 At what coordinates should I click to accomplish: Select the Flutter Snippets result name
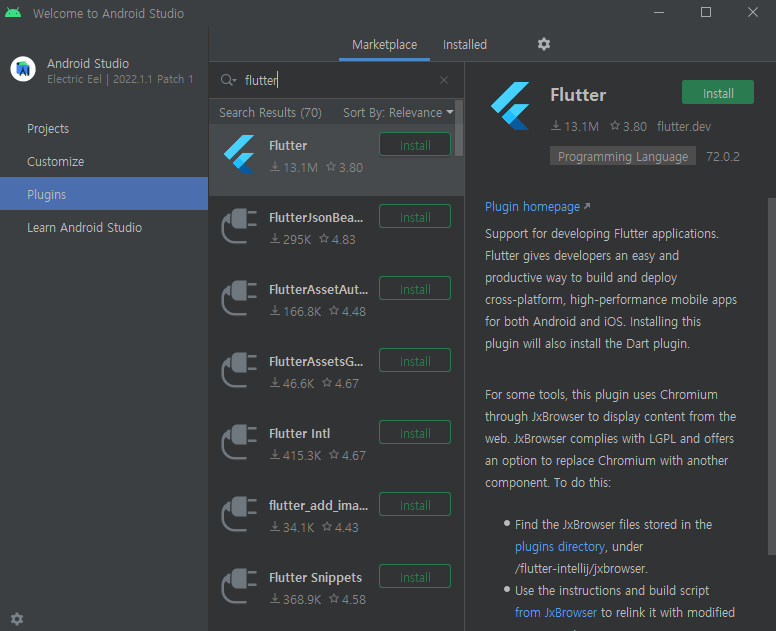(315, 578)
